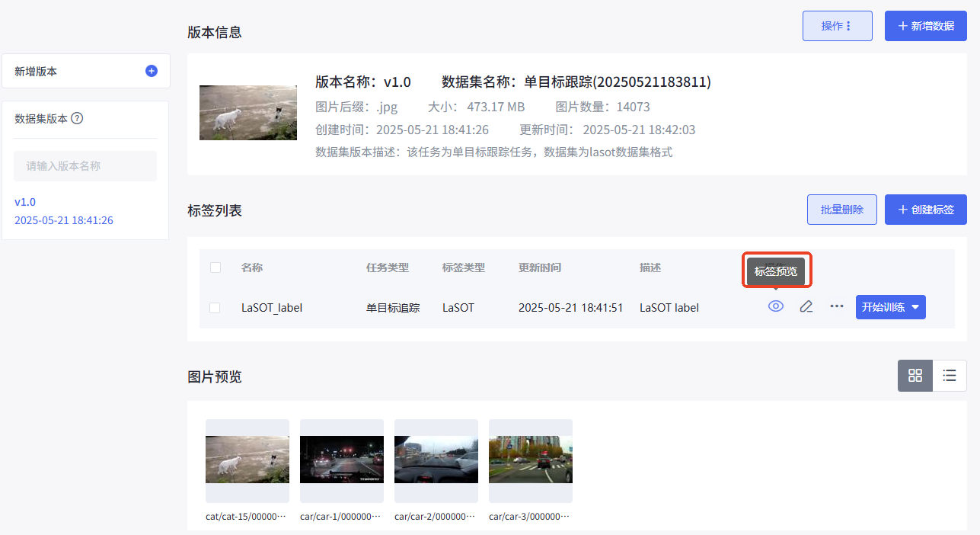
Task: Click the LaSOT_label name cell
Action: coord(272,308)
